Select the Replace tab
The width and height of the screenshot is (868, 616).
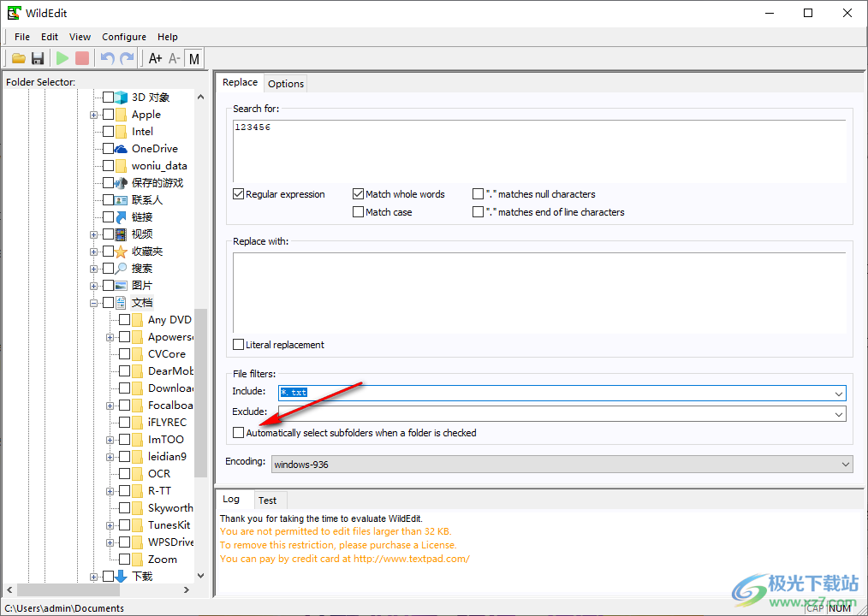pyautogui.click(x=240, y=82)
